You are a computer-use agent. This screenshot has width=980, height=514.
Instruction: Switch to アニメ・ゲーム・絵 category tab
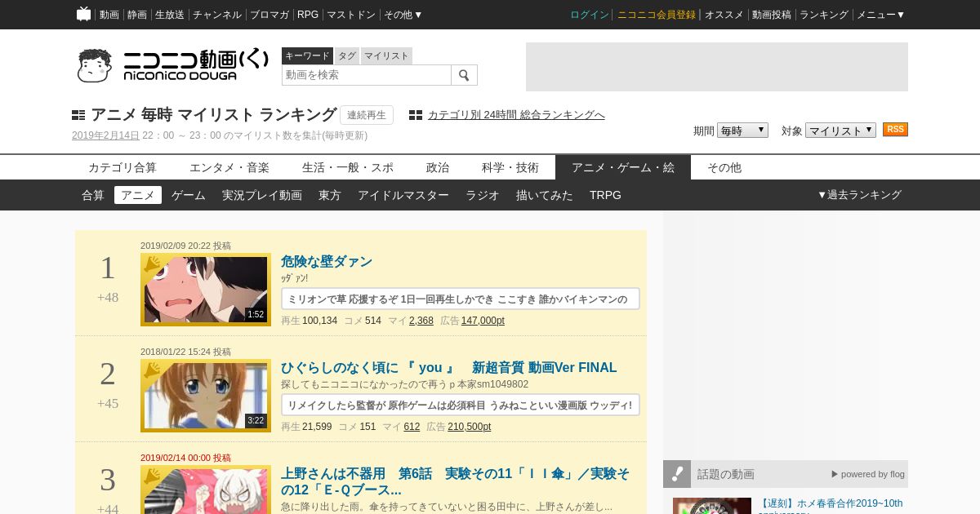click(623, 167)
